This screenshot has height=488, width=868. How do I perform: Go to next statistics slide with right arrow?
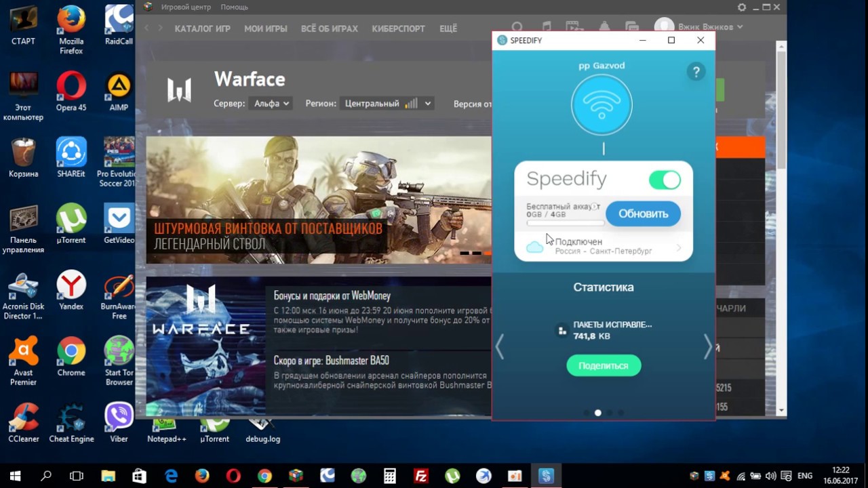(707, 346)
